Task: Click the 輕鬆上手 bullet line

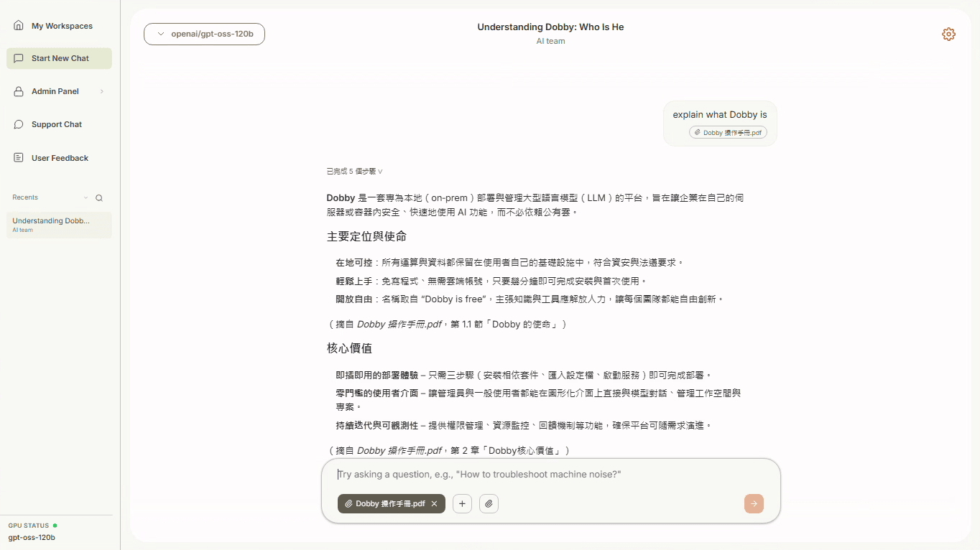Action: pyautogui.click(x=491, y=281)
